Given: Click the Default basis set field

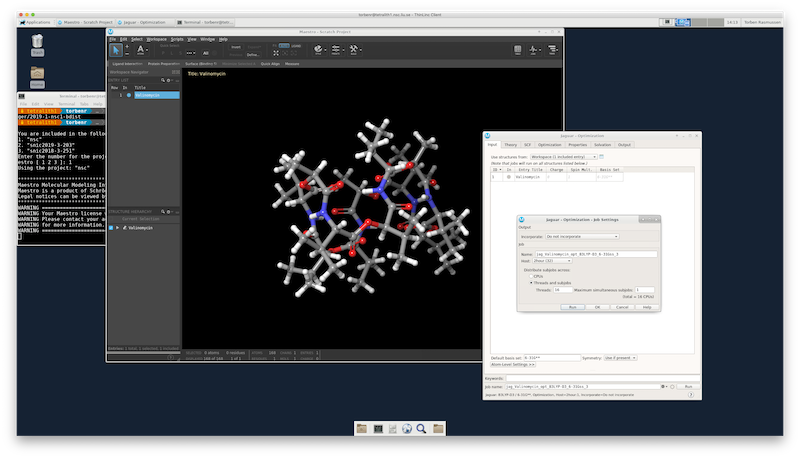Looking at the screenshot, I should [552, 358].
